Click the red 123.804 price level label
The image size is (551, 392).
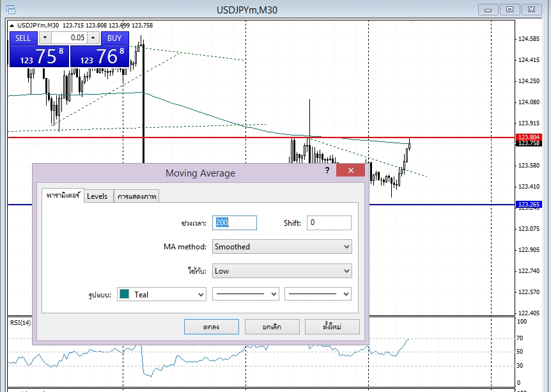point(529,137)
